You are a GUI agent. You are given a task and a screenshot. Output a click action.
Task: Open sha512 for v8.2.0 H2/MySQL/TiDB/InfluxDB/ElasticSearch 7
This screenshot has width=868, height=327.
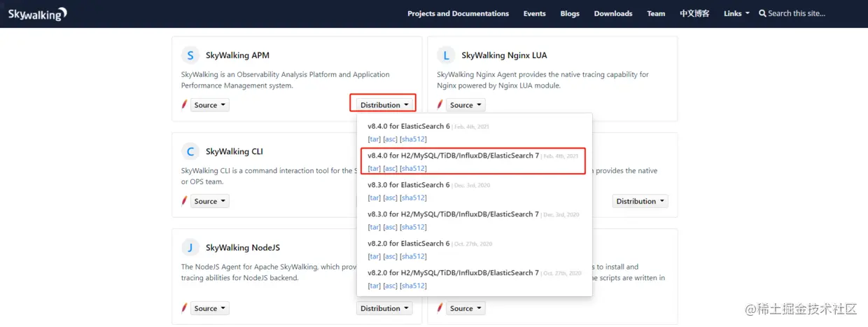pyautogui.click(x=413, y=286)
